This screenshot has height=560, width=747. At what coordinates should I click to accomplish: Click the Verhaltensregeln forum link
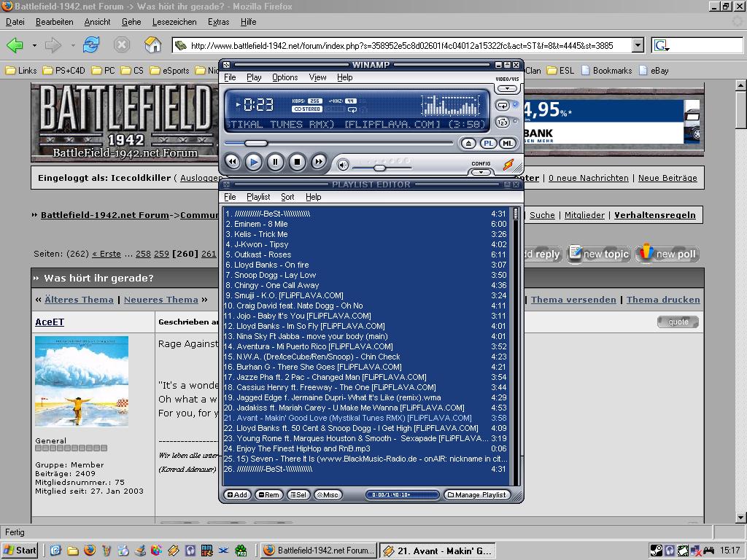[x=655, y=215]
